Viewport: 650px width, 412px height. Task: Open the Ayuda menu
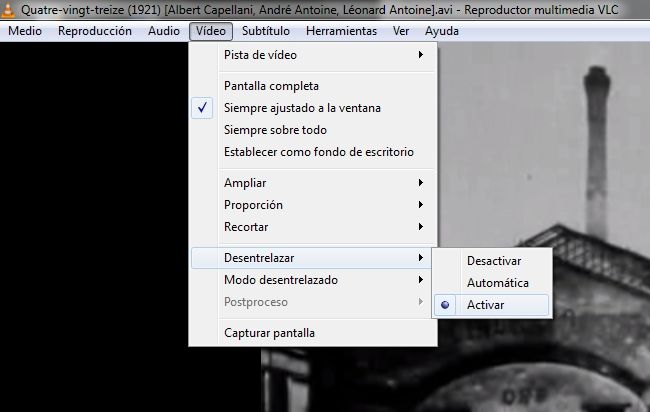pos(441,31)
